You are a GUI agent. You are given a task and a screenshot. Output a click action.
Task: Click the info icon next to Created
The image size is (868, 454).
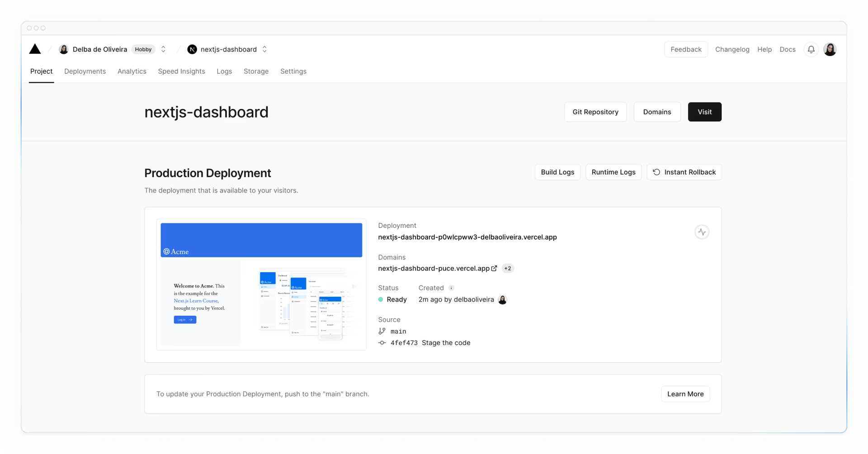(x=451, y=288)
